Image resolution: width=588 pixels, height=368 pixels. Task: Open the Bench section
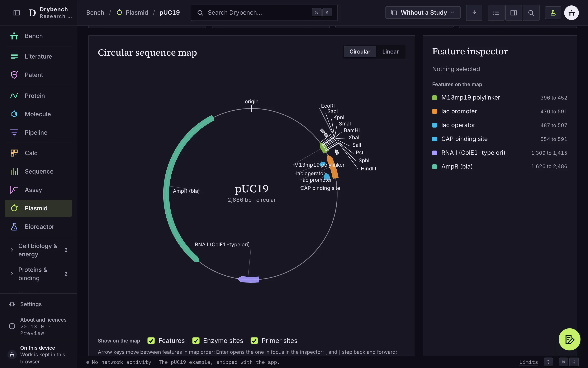[38, 36]
